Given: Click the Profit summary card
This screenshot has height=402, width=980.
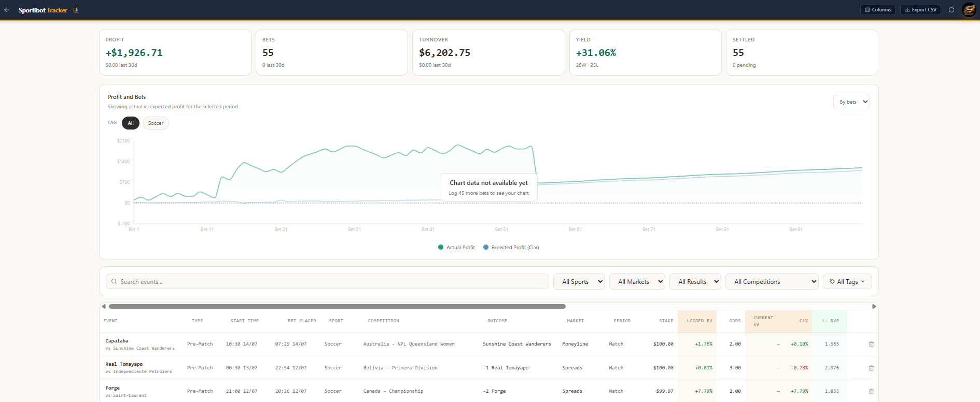Looking at the screenshot, I should click(x=175, y=52).
